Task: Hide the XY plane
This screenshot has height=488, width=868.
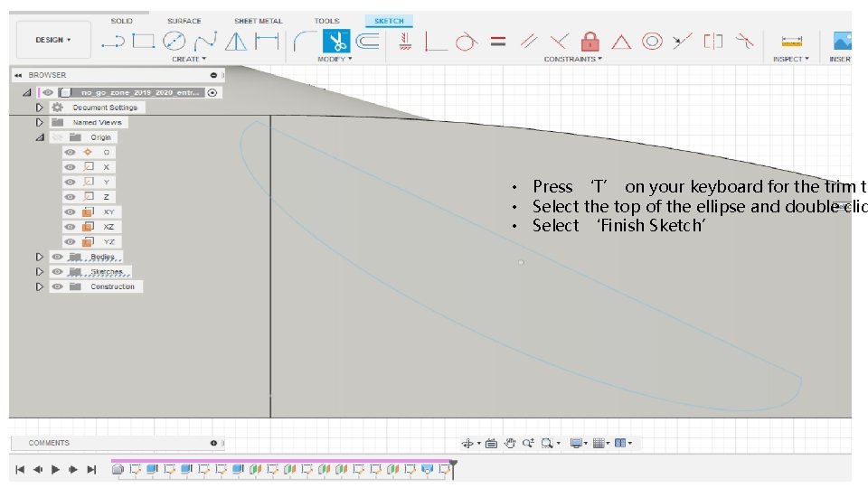Action: point(70,211)
